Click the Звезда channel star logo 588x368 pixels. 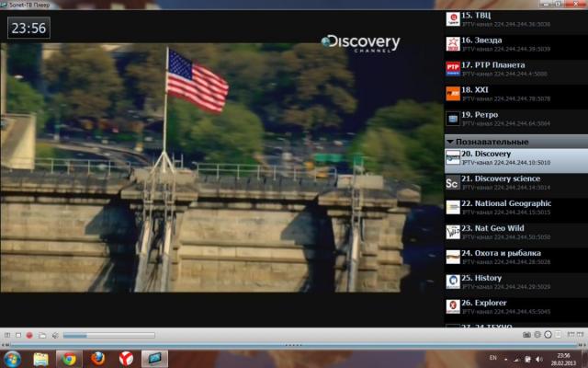tap(453, 43)
